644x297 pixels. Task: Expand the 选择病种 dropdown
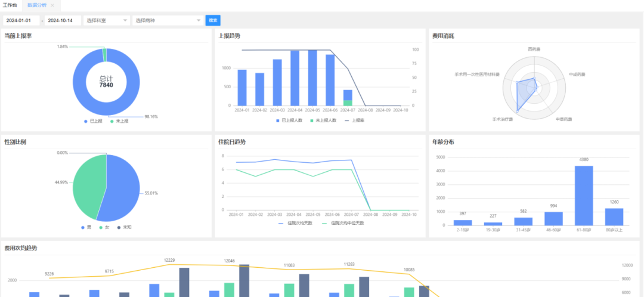167,20
